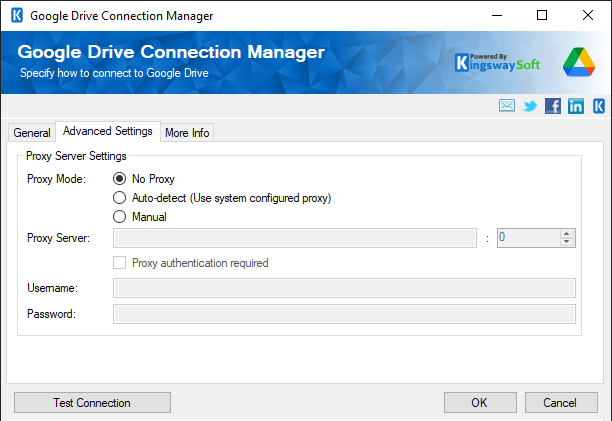612x421 pixels.
Task: Open the Facebook icon link
Action: click(553, 106)
